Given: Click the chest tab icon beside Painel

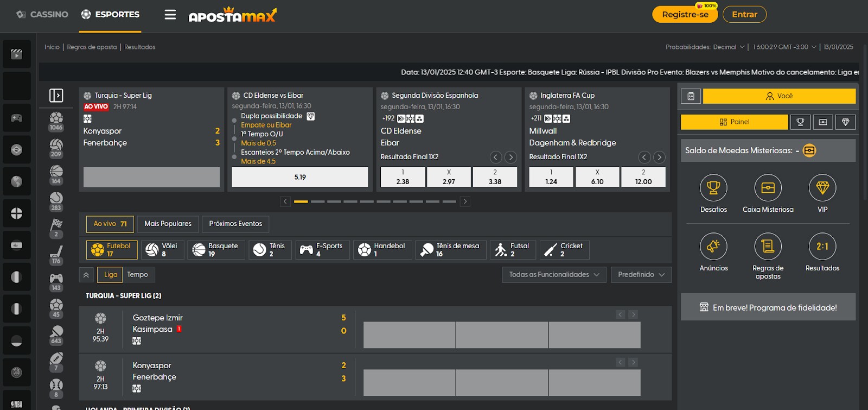Looking at the screenshot, I should (823, 122).
